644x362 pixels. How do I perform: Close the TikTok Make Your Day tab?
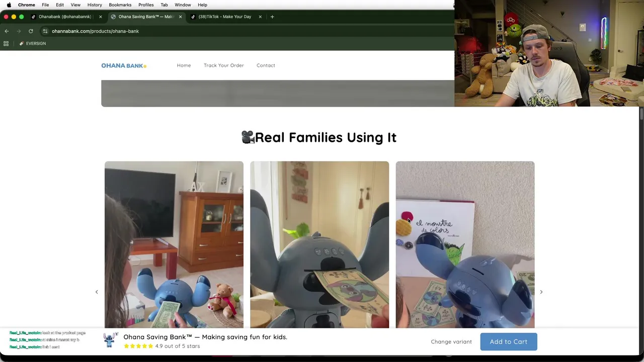tap(260, 17)
